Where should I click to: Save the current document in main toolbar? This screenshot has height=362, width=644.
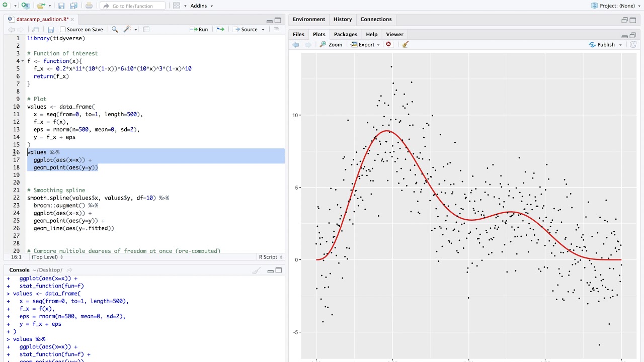pos(61,6)
